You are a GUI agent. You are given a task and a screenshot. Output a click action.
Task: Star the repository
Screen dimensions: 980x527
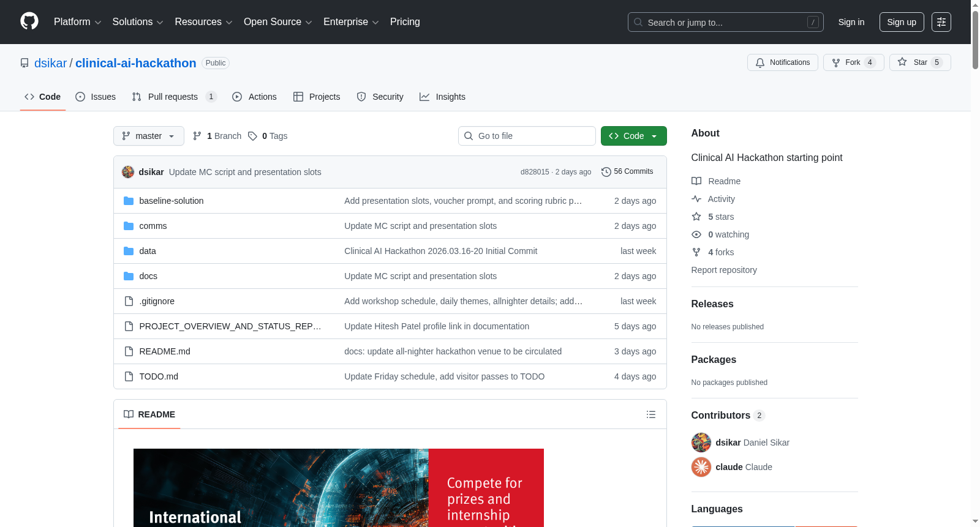(920, 62)
